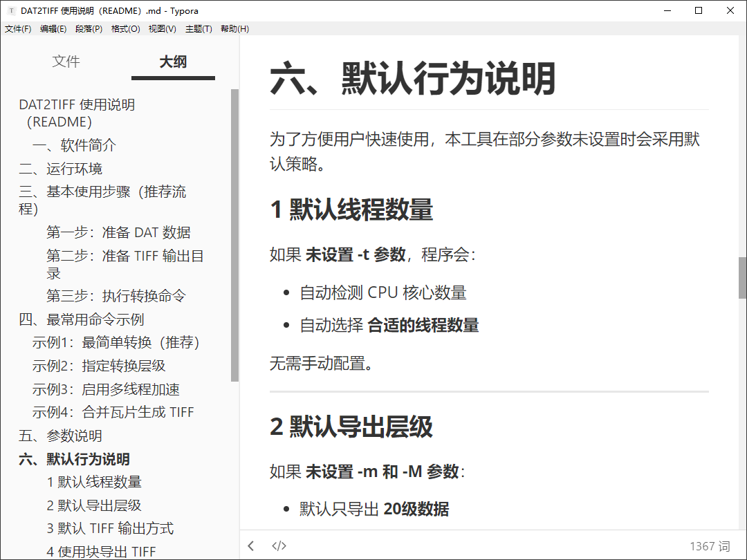Viewport: 747px width, 560px height.
Task: Select 第二步:准备 TIFF 输出目录 outline item
Action: point(125,264)
